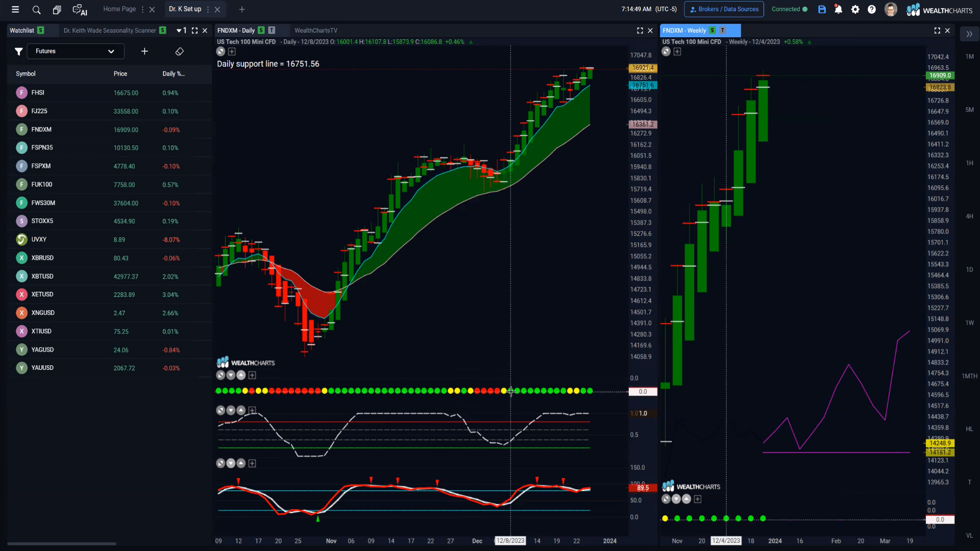The height and width of the screenshot is (551, 980).
Task: Open the daily chart indicator settings circle
Action: click(x=220, y=52)
